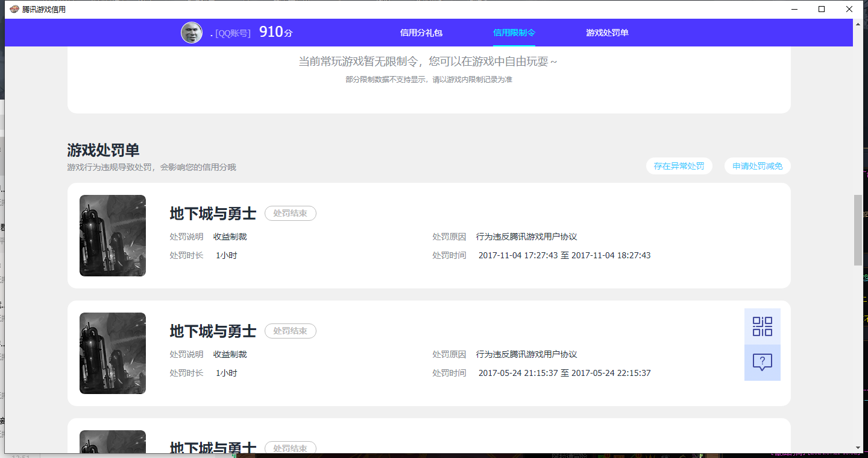Click the vertical scrollbar thumb

pos(858,230)
